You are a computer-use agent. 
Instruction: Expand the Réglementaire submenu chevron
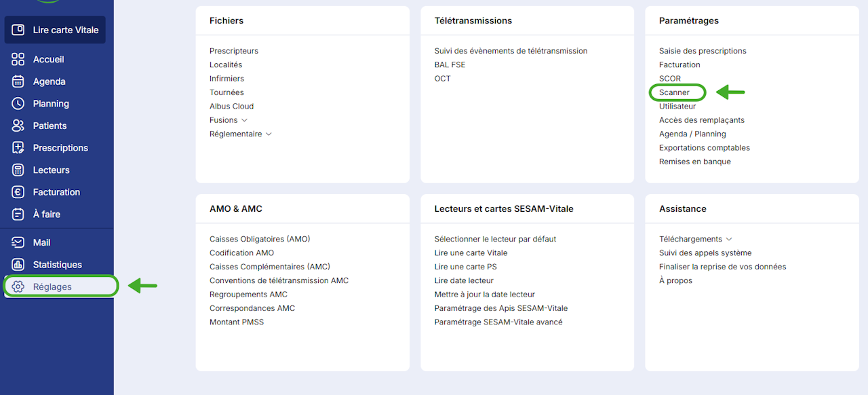coord(269,134)
